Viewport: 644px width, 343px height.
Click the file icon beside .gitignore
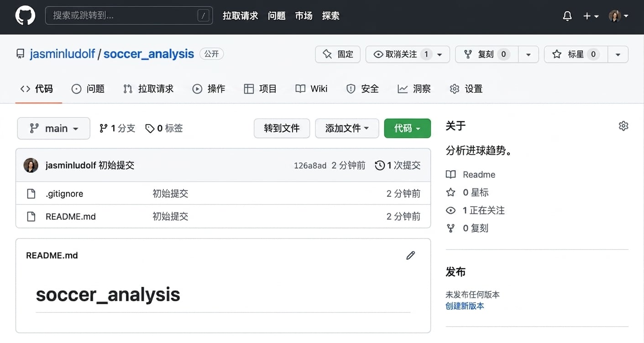[31, 194]
